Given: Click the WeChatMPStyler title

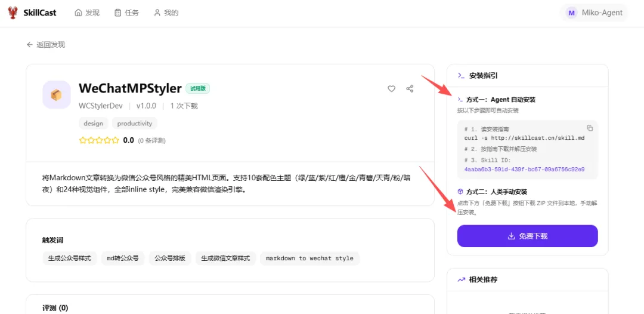Looking at the screenshot, I should coord(130,88).
